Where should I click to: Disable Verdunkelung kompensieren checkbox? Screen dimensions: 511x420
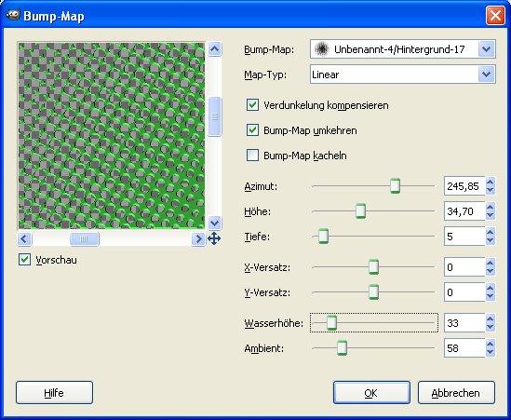(252, 105)
